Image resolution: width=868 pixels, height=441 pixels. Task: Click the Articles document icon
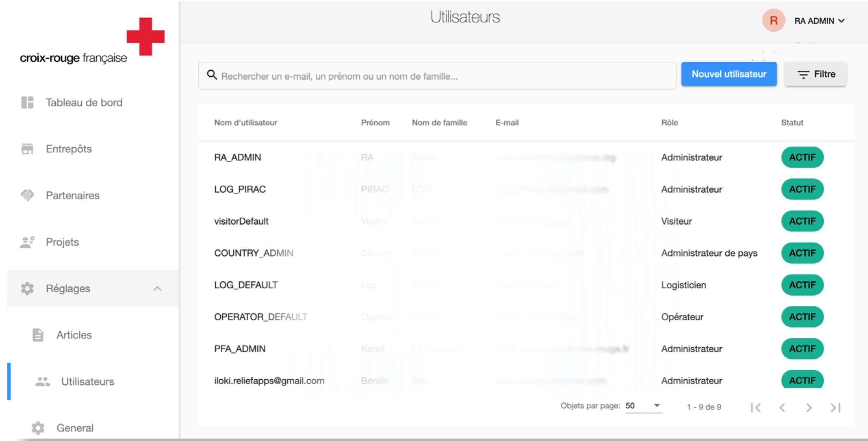[38, 335]
